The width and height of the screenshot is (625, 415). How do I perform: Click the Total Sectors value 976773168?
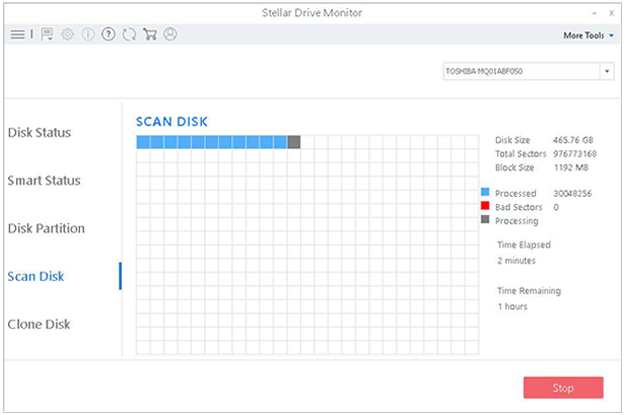[x=575, y=154]
